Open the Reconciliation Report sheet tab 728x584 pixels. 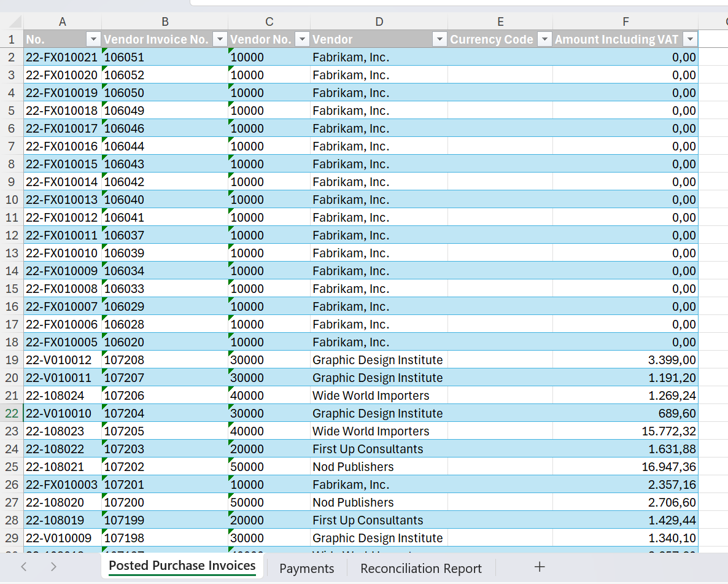(x=421, y=568)
